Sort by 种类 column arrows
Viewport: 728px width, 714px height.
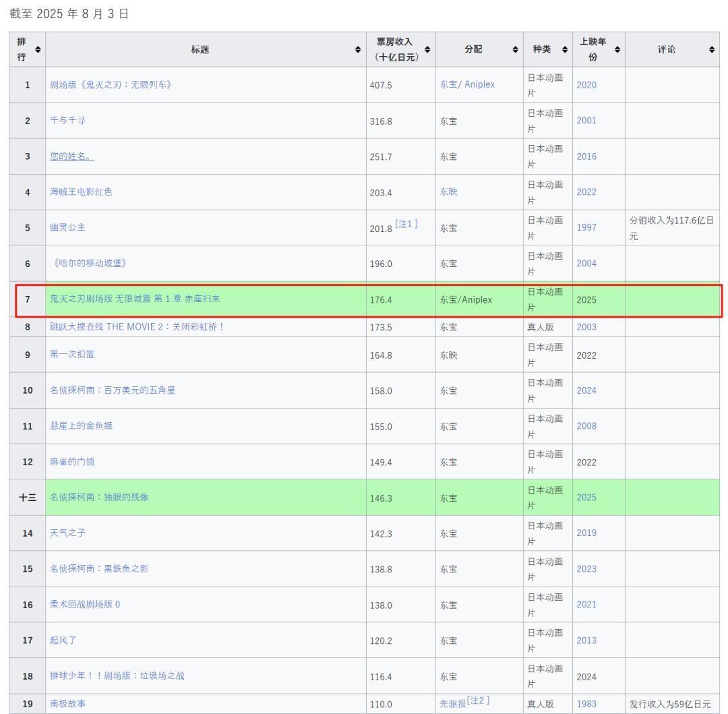(x=564, y=49)
